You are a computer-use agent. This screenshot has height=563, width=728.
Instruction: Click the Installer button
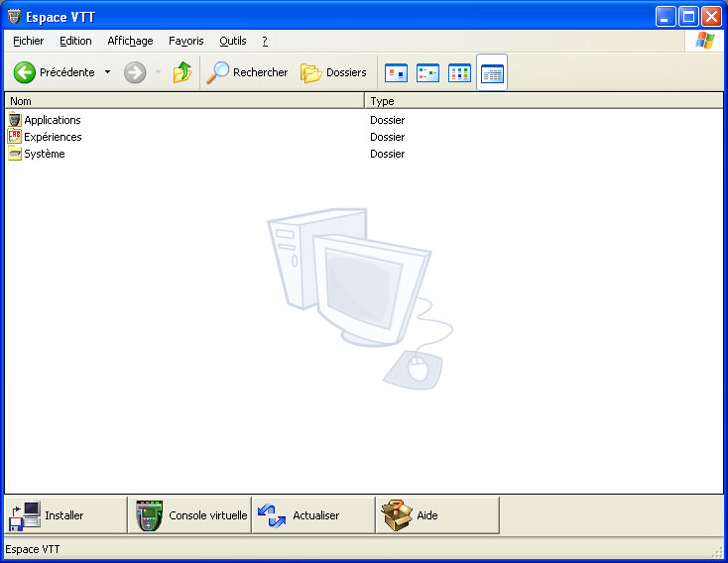point(65,515)
